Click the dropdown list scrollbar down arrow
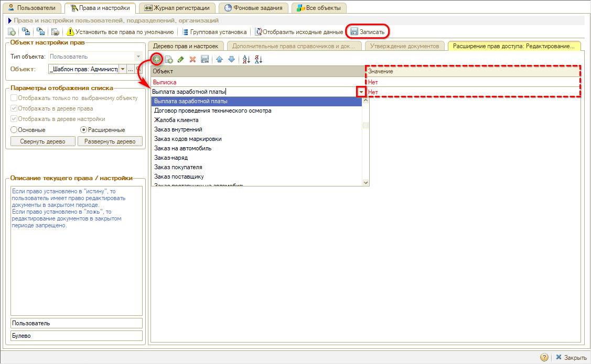The width and height of the screenshot is (591, 364). tap(366, 182)
